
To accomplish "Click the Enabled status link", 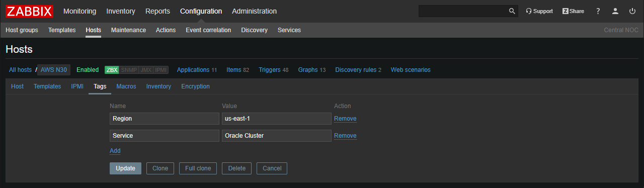I will pos(88,70).
